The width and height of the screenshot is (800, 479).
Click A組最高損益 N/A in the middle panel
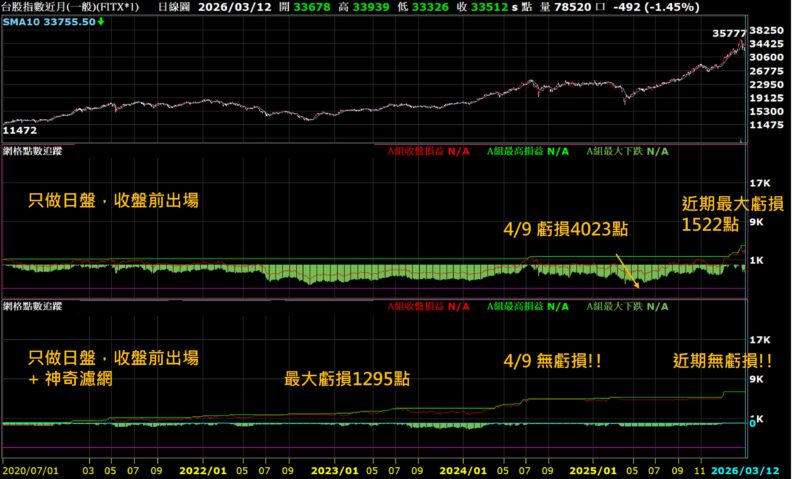(528, 152)
